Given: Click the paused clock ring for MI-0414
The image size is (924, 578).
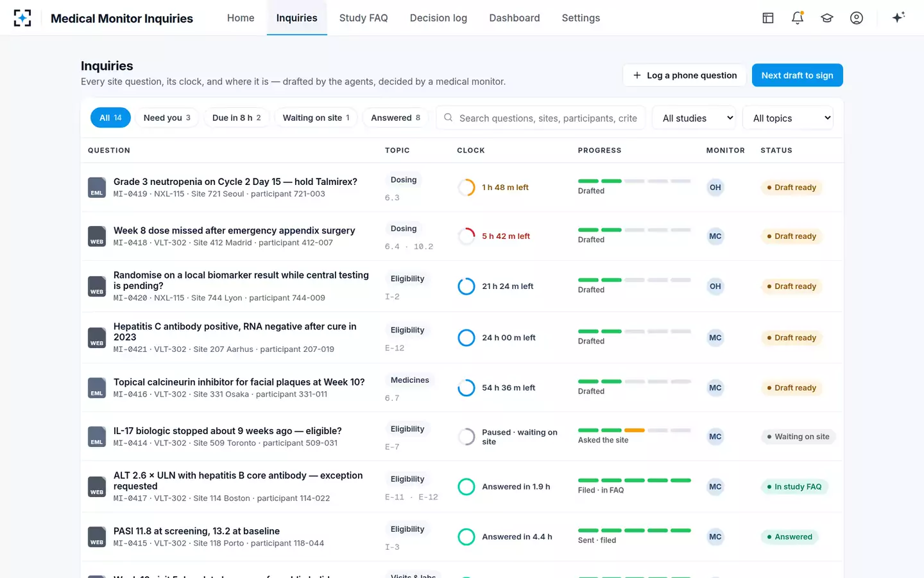Looking at the screenshot, I should (x=466, y=437).
